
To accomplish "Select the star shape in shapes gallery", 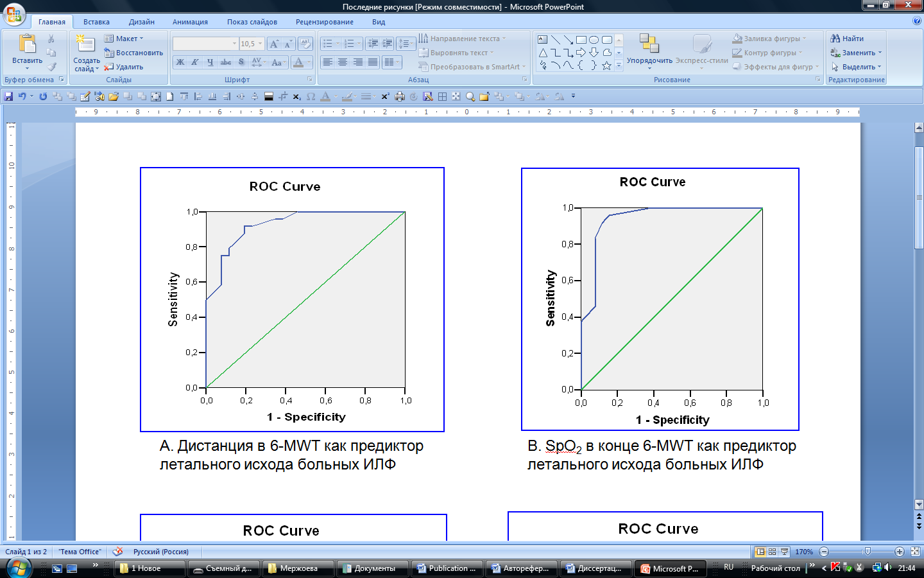I will tap(606, 66).
